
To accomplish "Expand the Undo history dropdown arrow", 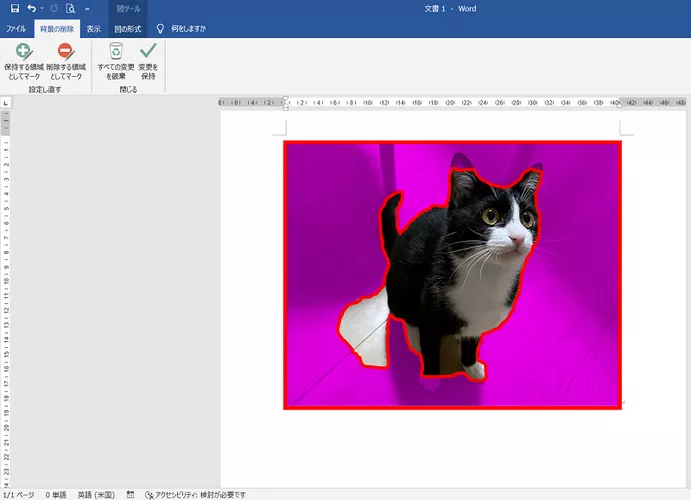I will 42,8.
